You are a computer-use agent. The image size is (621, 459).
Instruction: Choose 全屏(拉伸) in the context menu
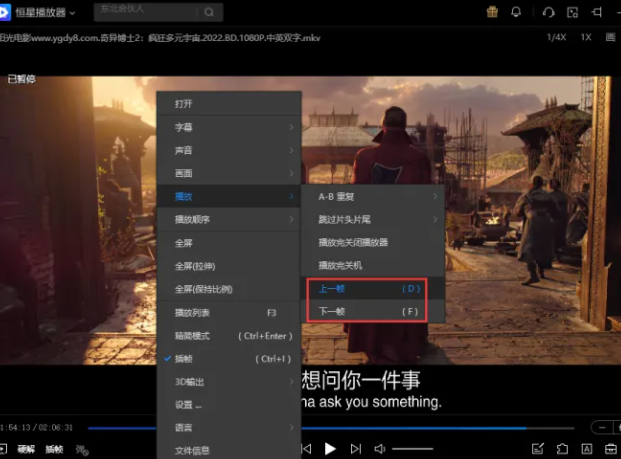[229, 266]
